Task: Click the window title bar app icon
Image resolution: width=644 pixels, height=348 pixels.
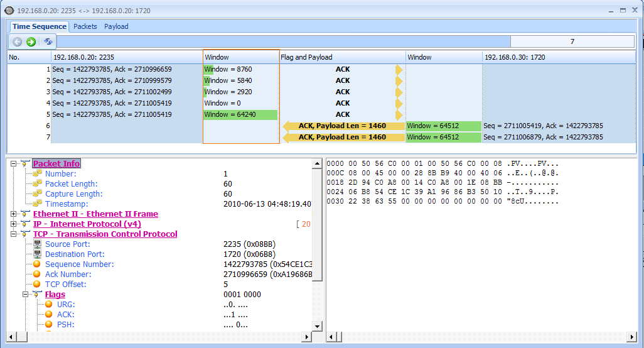Action: (9, 10)
